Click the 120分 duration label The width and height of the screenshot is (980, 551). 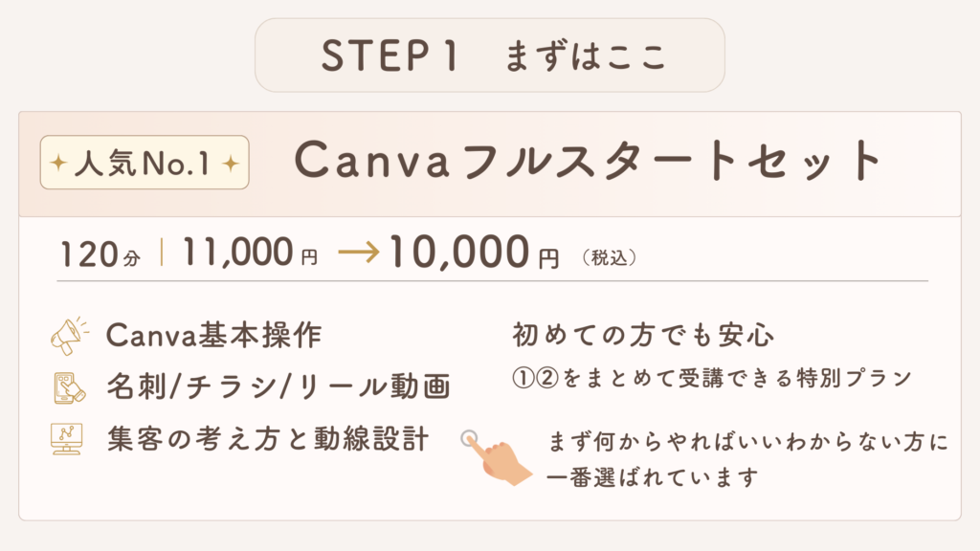pos(100,254)
